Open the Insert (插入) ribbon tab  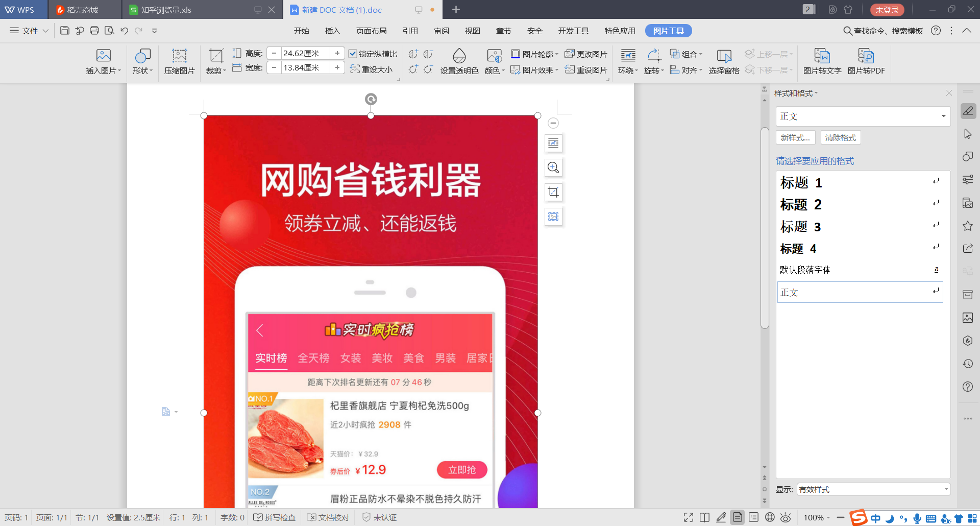coord(332,31)
